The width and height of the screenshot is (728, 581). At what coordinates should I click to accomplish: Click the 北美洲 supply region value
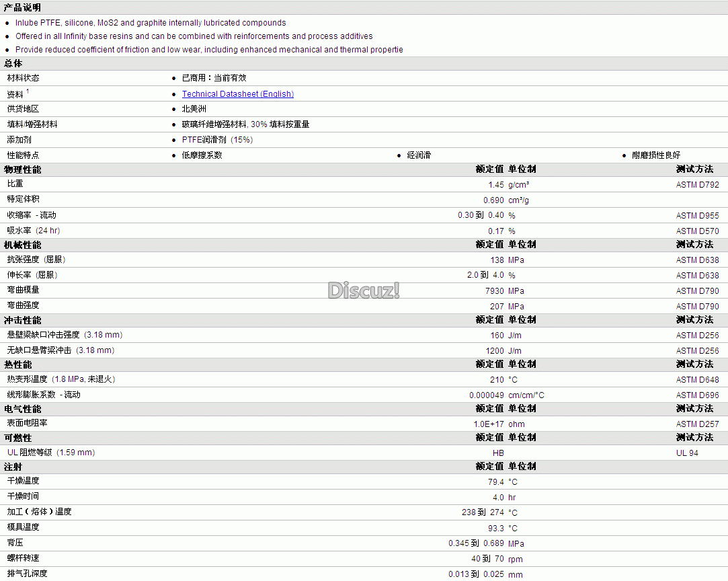click(194, 109)
